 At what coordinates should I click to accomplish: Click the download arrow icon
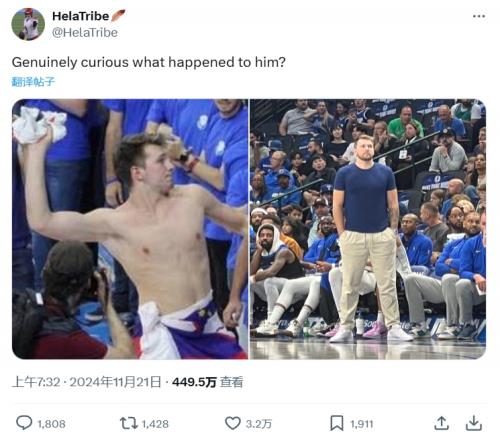click(x=473, y=423)
